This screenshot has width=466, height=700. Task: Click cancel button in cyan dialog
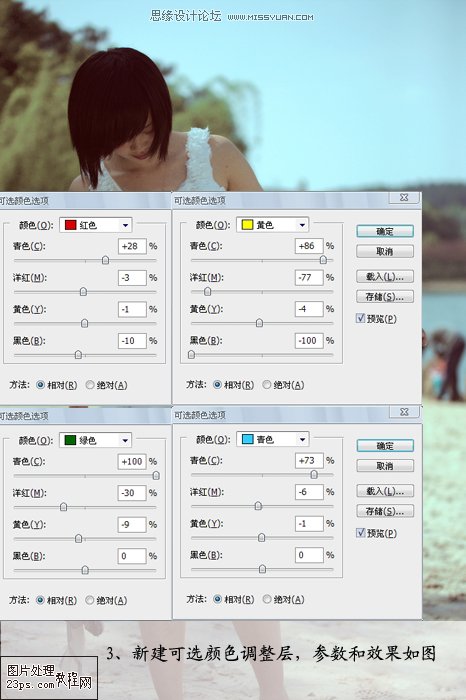385,466
